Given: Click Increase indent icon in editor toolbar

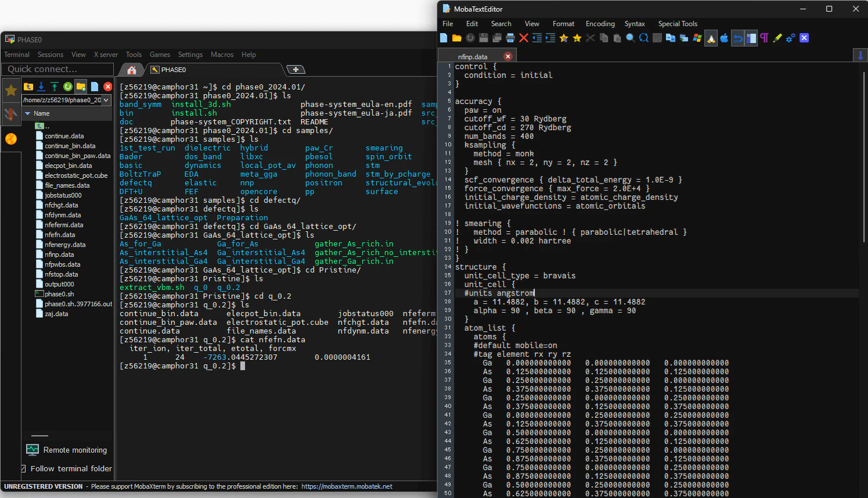Looking at the screenshot, I should [x=550, y=38].
